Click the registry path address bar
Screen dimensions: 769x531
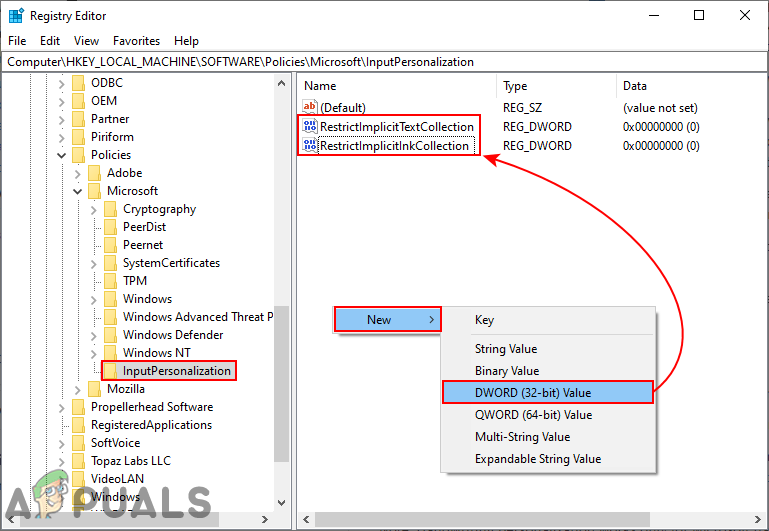click(384, 62)
